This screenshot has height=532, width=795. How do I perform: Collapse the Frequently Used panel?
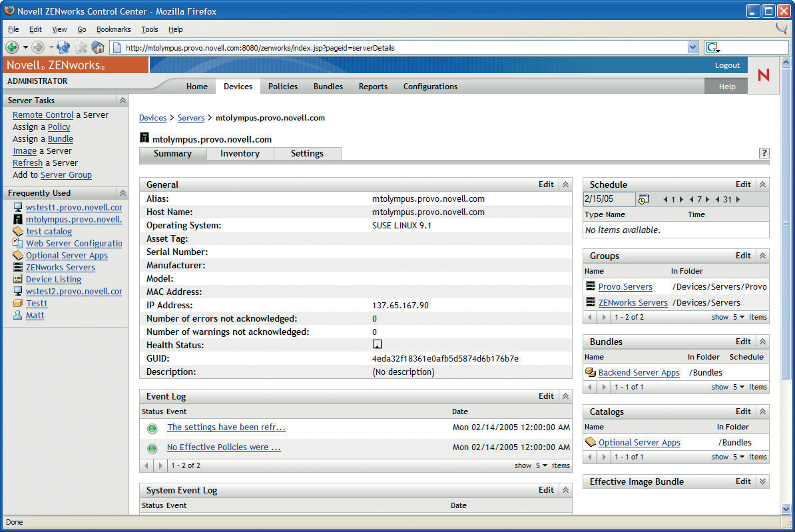tap(123, 192)
